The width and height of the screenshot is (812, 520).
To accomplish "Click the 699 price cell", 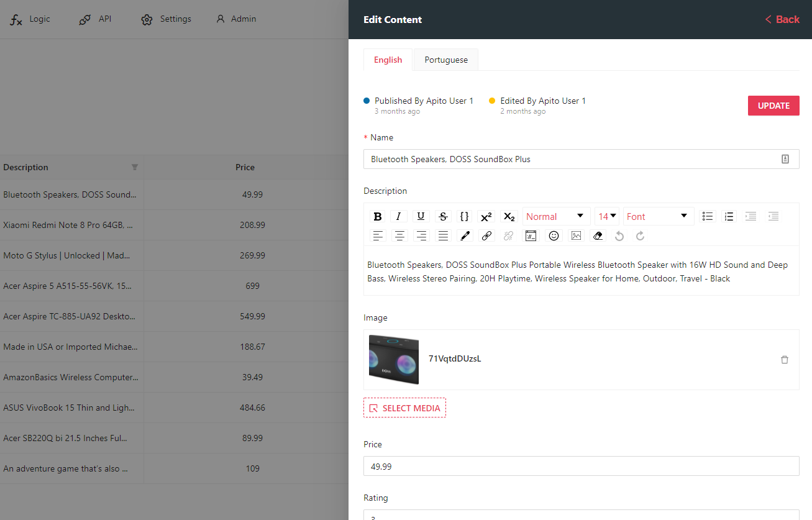I will [x=252, y=286].
